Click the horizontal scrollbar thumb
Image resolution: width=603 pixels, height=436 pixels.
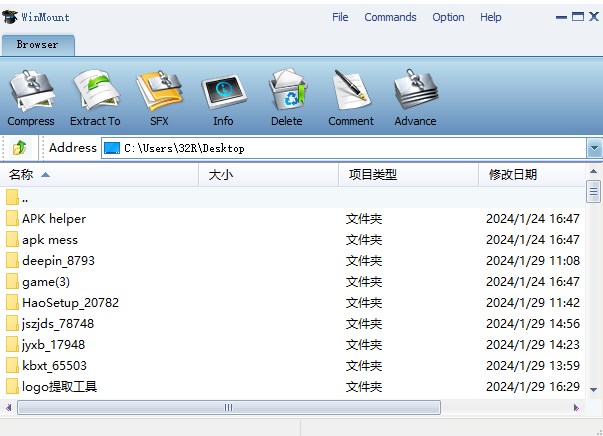(x=228, y=407)
